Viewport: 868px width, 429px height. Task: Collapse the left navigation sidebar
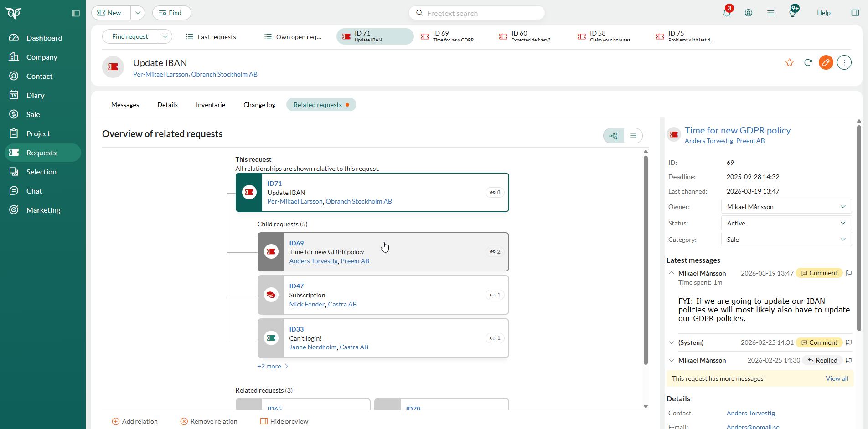point(76,13)
